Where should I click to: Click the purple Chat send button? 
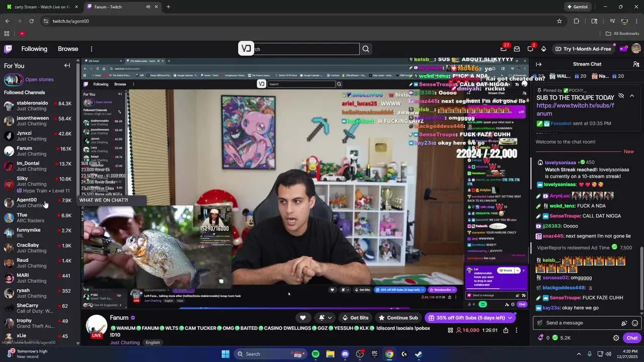[x=632, y=338]
